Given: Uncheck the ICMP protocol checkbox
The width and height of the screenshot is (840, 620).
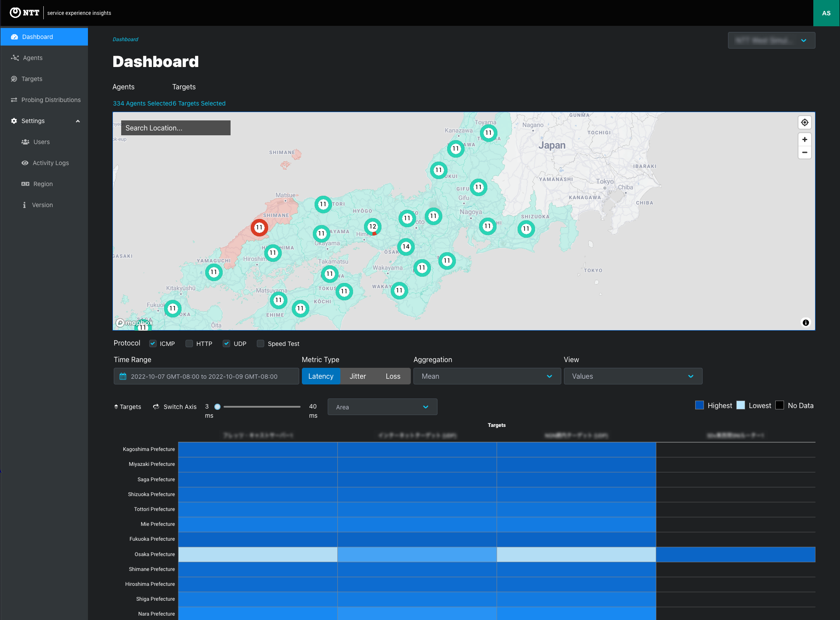Looking at the screenshot, I should [x=153, y=344].
